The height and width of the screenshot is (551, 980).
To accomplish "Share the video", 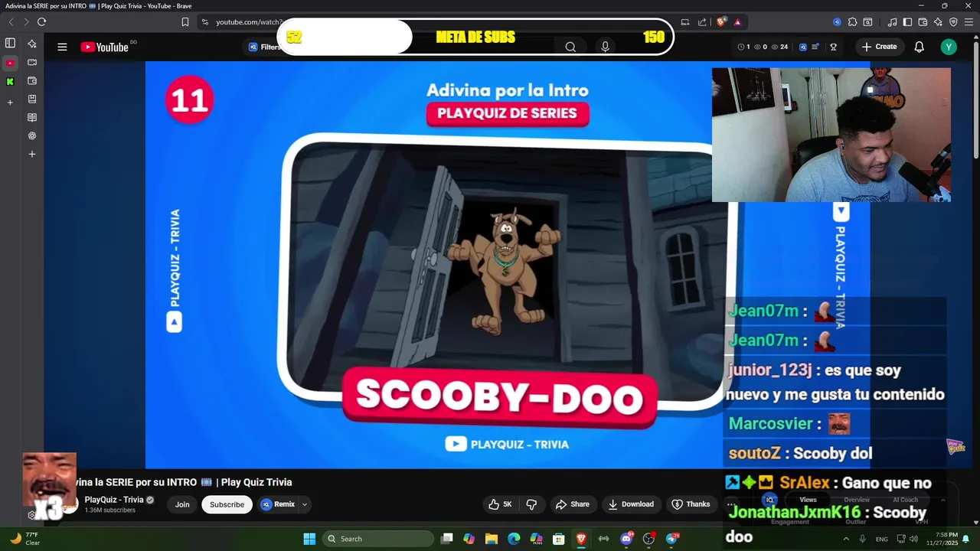I will 573,504.
